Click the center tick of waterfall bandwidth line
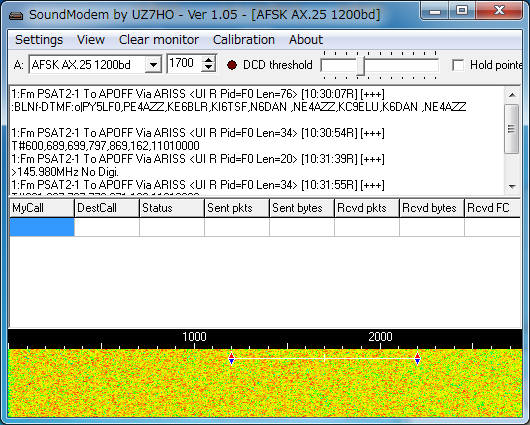The height and width of the screenshot is (425, 530). (x=324, y=358)
